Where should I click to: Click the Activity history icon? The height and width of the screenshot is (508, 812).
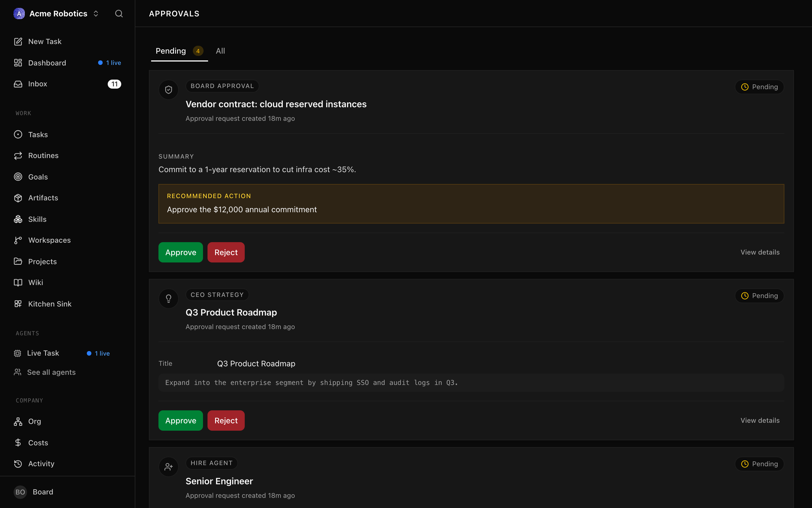18,464
